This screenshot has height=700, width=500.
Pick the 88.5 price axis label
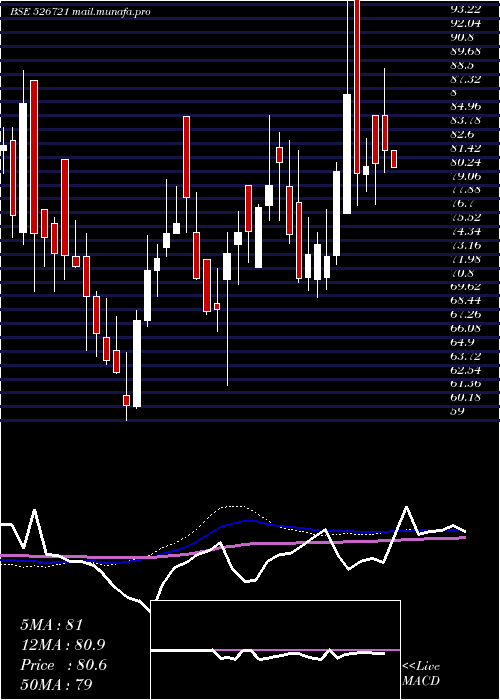463,65
